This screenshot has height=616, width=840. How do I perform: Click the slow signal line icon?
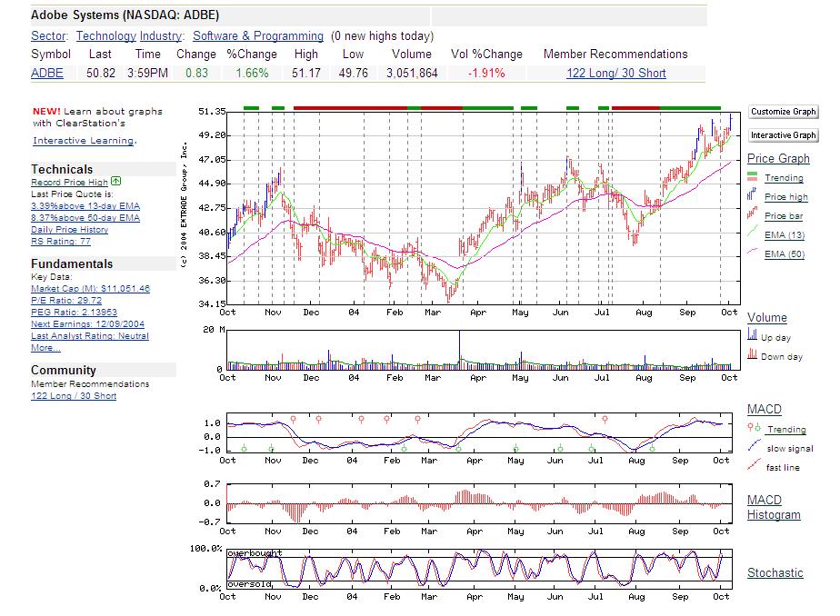[x=754, y=445]
